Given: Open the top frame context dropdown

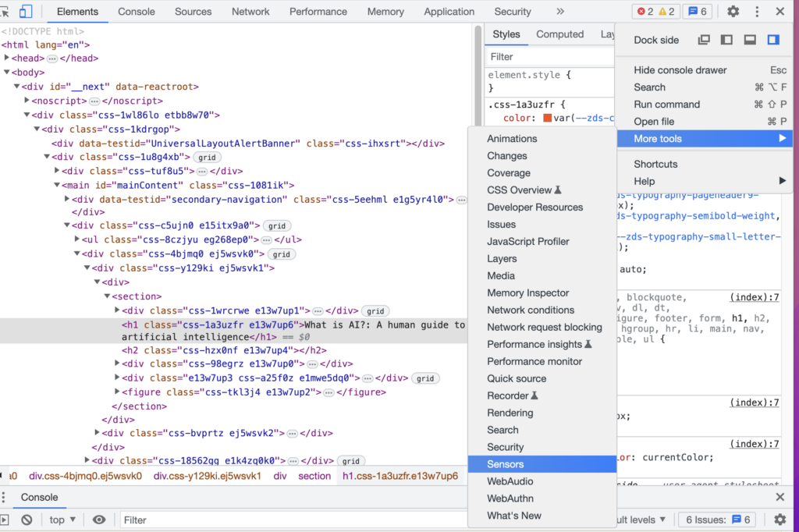Looking at the screenshot, I should (61, 520).
